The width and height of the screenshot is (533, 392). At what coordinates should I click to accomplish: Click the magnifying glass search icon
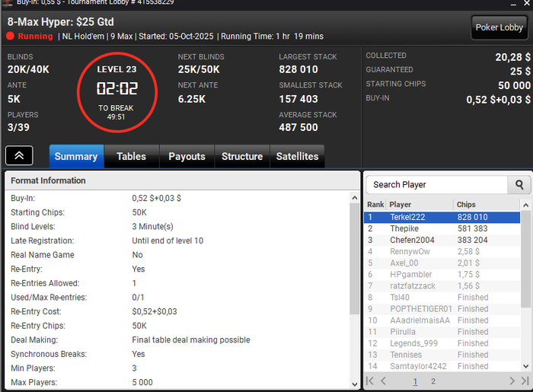point(519,185)
